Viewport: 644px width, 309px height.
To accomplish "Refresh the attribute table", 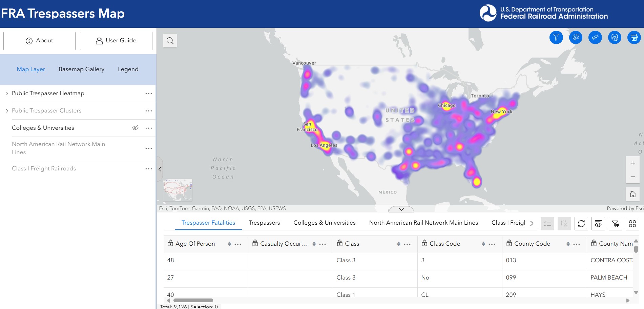I will pyautogui.click(x=581, y=224).
